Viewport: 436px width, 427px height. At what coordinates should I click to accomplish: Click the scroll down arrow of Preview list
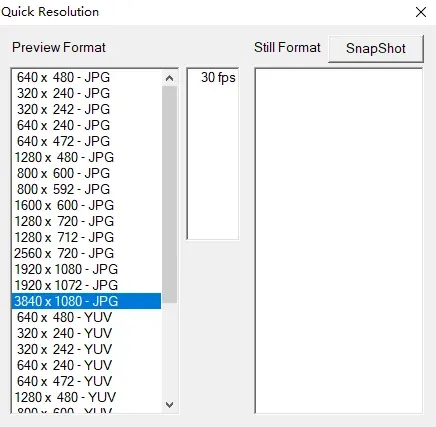(169, 405)
